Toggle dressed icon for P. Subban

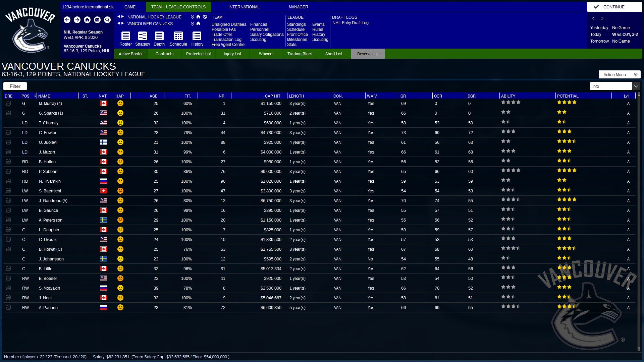(x=8, y=172)
